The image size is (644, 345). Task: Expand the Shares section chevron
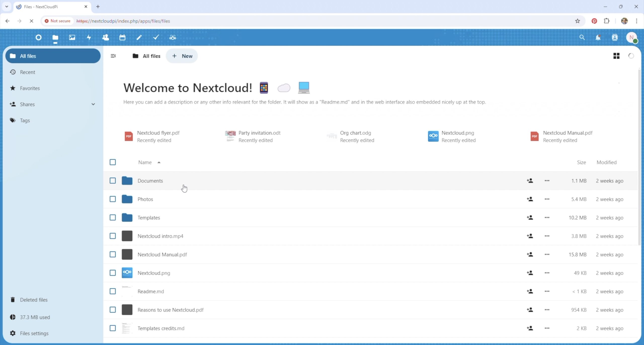point(93,104)
